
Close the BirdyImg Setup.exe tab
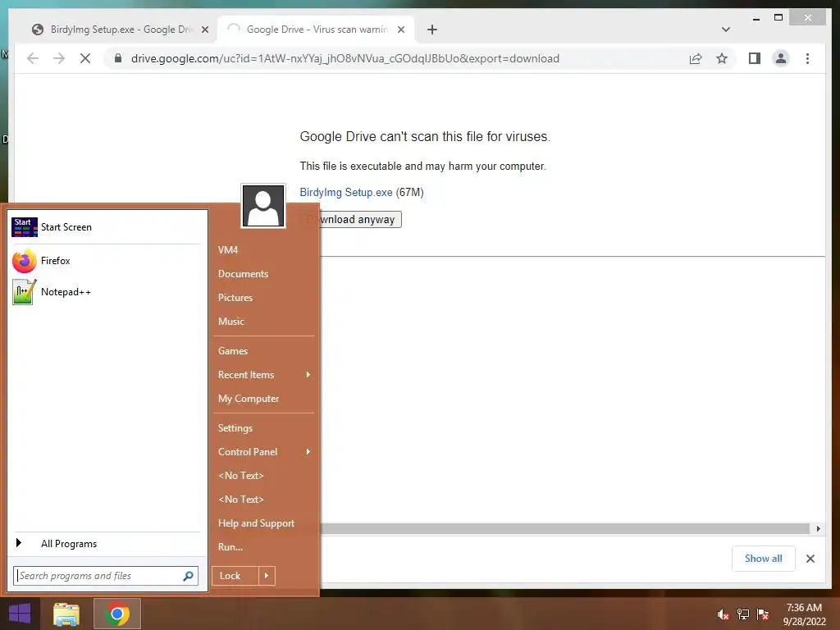[204, 30]
